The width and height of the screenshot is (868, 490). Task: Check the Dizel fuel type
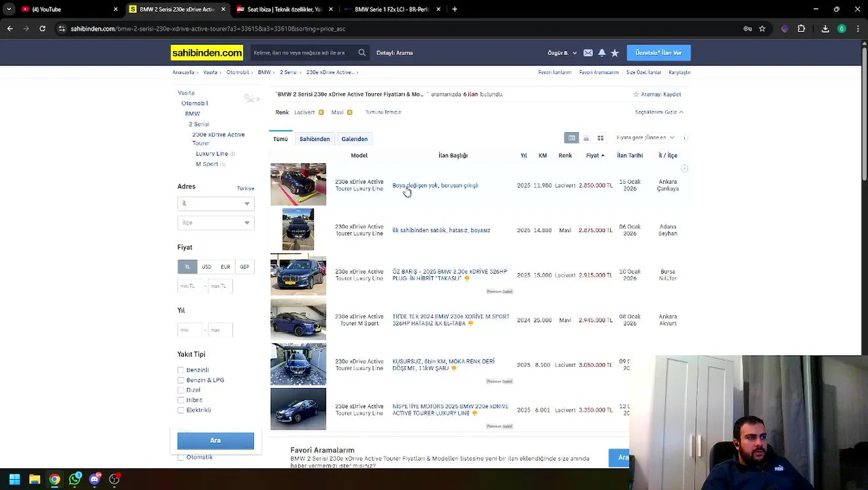pyautogui.click(x=181, y=390)
